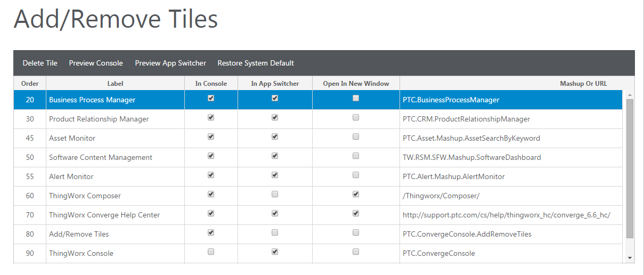Click the In Console column header
Image resolution: width=644 pixels, height=275 pixels.
(x=211, y=84)
